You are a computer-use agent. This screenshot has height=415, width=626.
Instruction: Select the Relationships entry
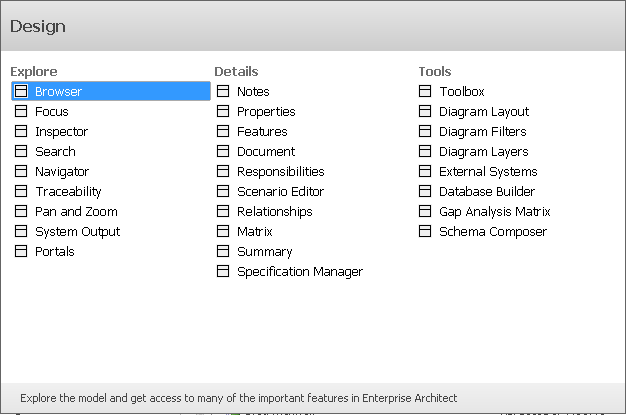pos(274,212)
